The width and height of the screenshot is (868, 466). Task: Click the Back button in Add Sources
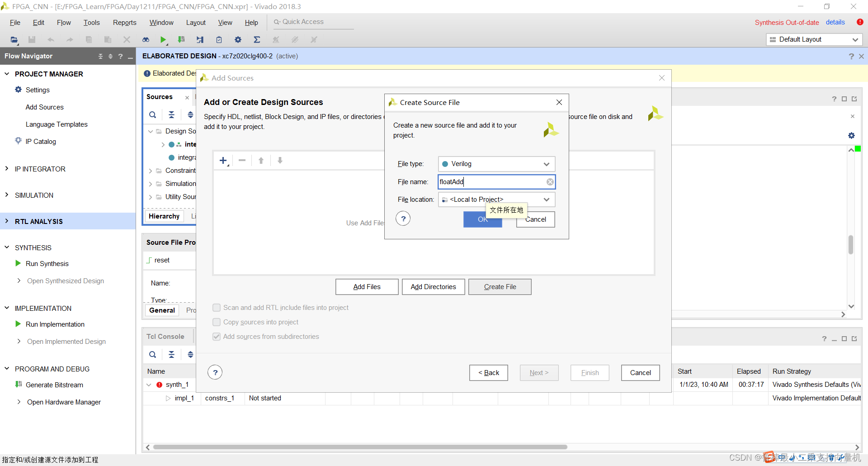click(x=489, y=373)
